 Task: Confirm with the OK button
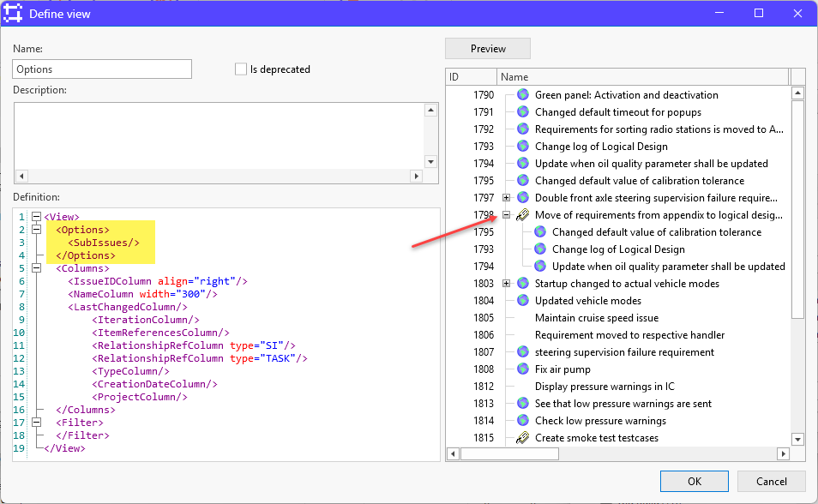click(x=695, y=481)
